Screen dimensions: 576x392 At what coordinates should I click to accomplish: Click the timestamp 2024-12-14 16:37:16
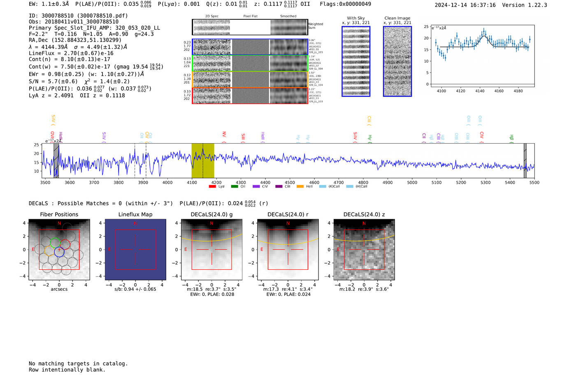pos(465,5)
